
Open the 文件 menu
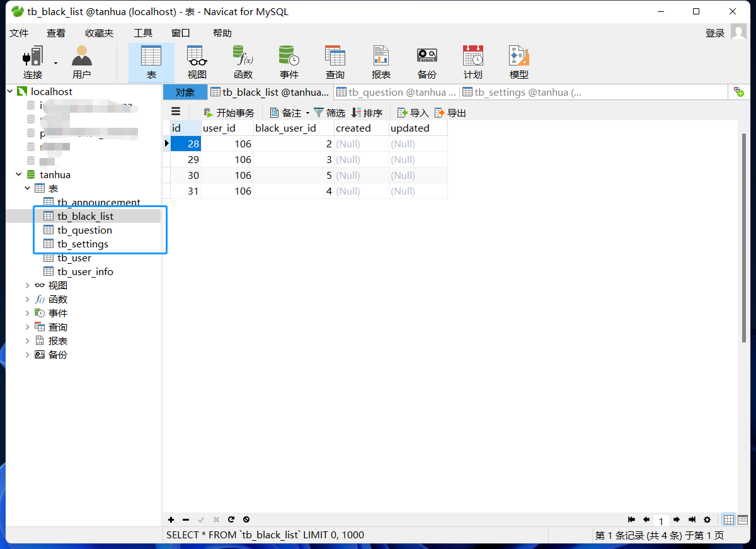tap(19, 33)
